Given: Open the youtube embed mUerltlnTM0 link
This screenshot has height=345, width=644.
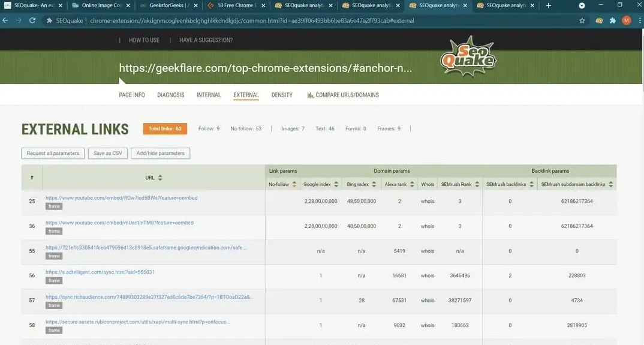Looking at the screenshot, I should click(x=119, y=223).
